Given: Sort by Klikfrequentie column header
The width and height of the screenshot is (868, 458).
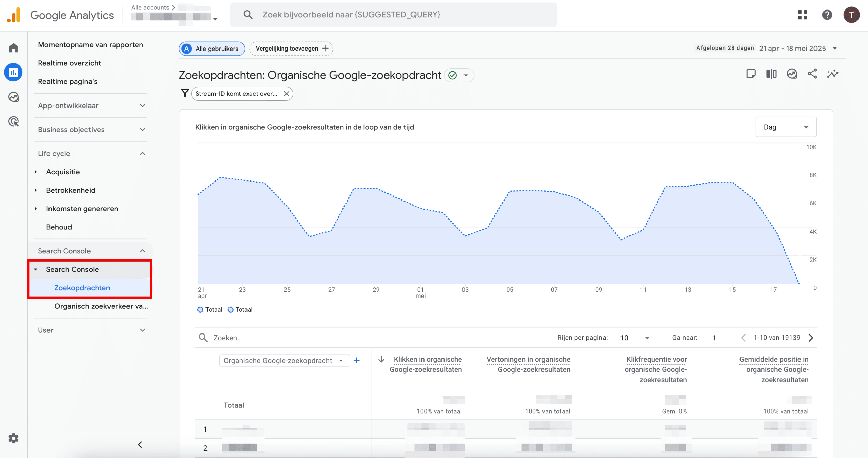Looking at the screenshot, I should coord(656,369).
